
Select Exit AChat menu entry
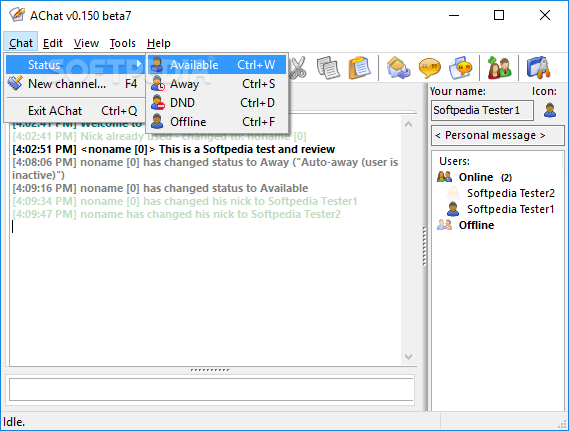tap(75, 111)
